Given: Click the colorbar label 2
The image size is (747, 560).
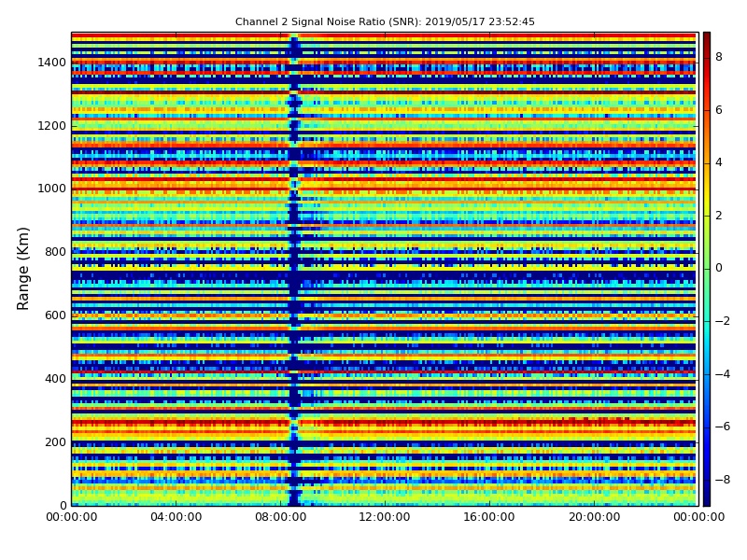Looking at the screenshot, I should pyautogui.click(x=719, y=216).
